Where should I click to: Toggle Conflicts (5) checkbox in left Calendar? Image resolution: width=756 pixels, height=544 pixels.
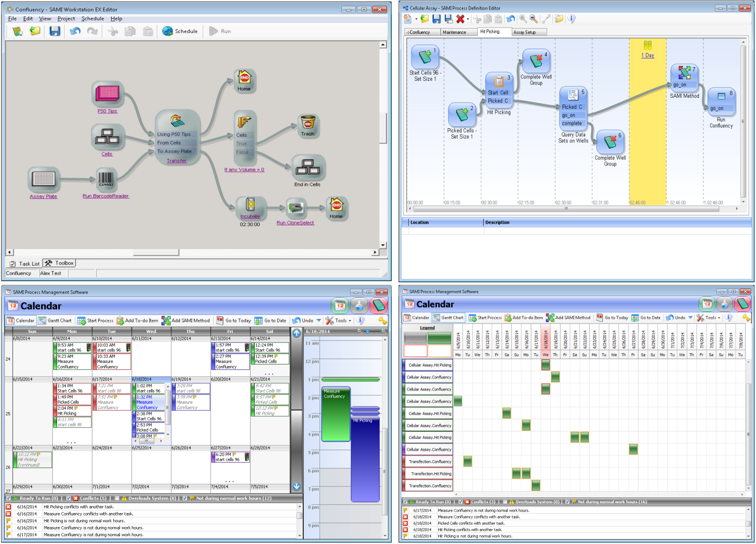(68, 498)
